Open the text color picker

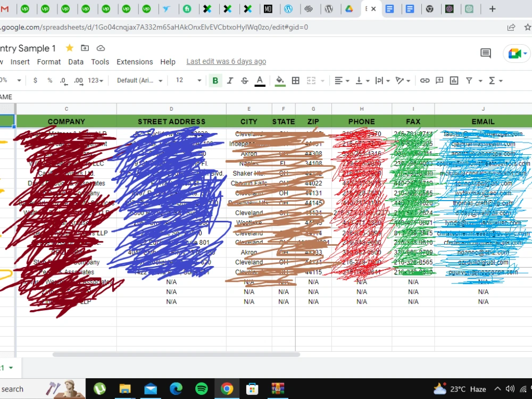coord(260,81)
